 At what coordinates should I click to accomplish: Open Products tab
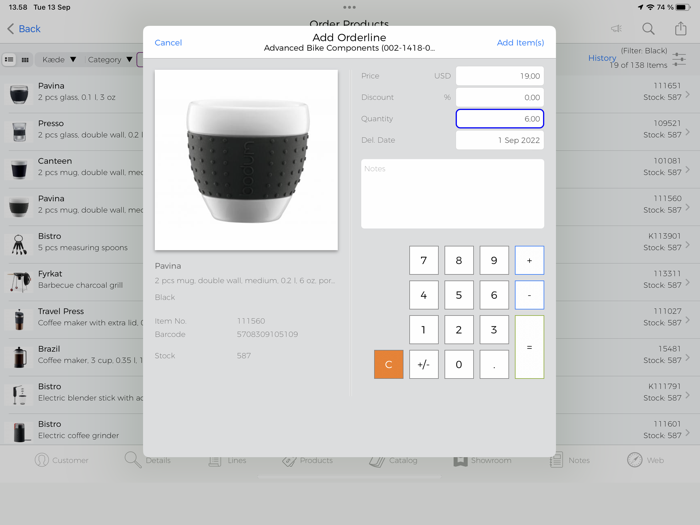(x=307, y=460)
